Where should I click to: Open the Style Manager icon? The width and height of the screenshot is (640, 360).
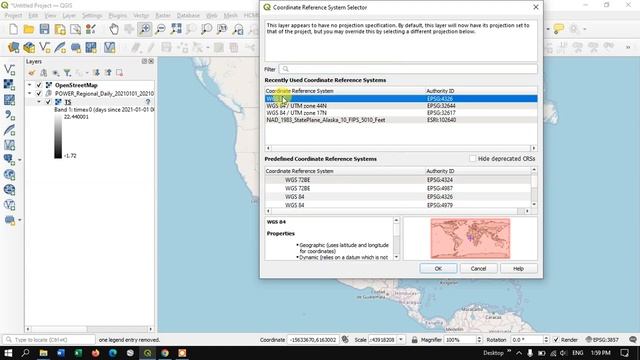tap(91, 29)
